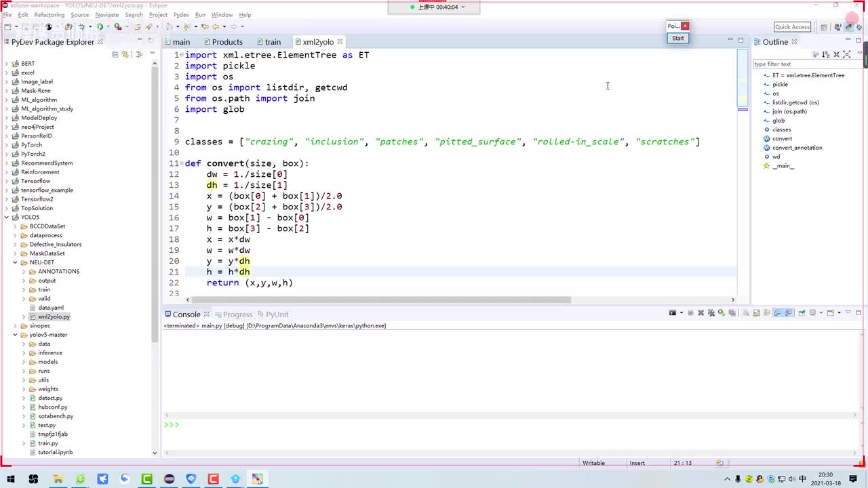Screen dimensions: 868x488
Task: Open the Refactoring menu
Action: (49, 15)
